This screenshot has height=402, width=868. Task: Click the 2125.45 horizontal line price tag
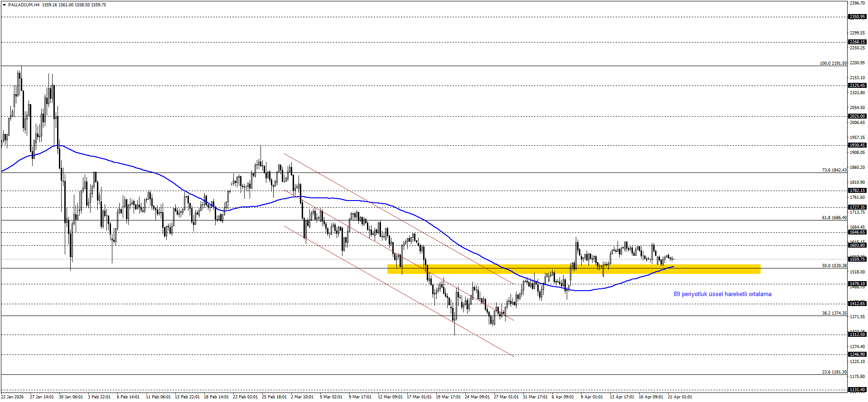click(x=857, y=86)
